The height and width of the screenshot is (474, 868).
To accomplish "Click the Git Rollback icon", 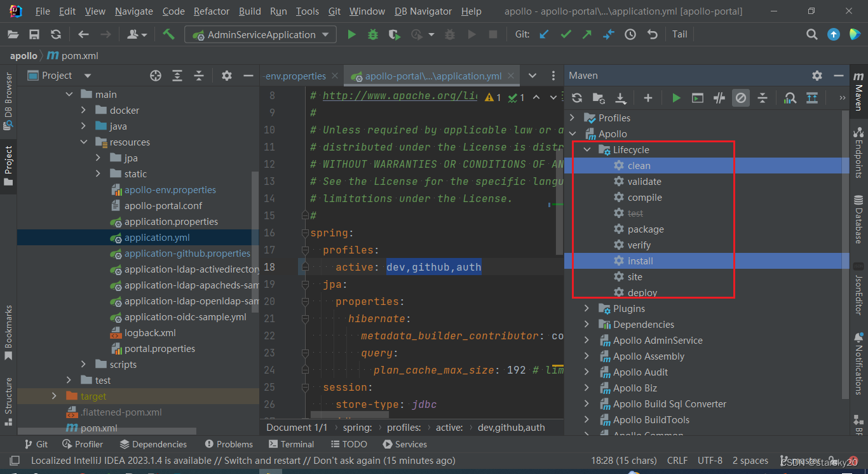I will [652, 34].
